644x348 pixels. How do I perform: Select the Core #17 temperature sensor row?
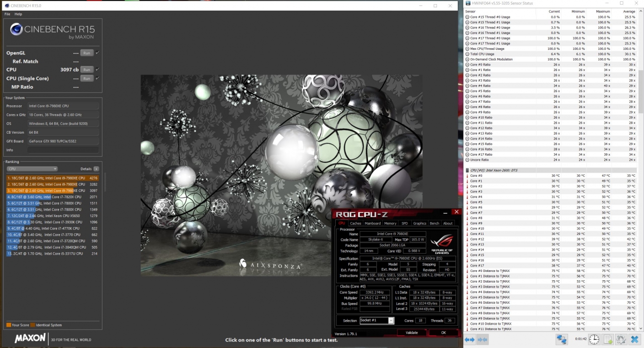(x=551, y=266)
